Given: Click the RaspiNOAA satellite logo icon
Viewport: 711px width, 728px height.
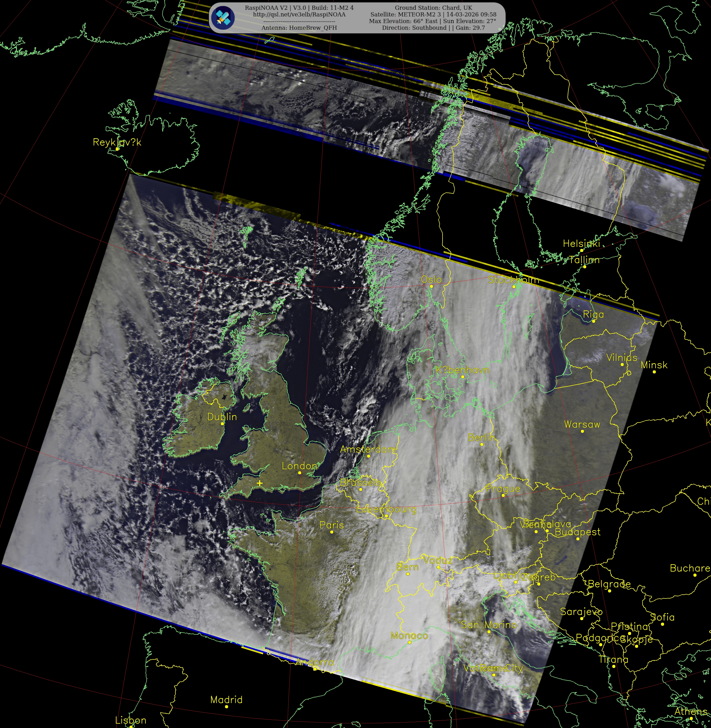Looking at the screenshot, I should [223, 17].
